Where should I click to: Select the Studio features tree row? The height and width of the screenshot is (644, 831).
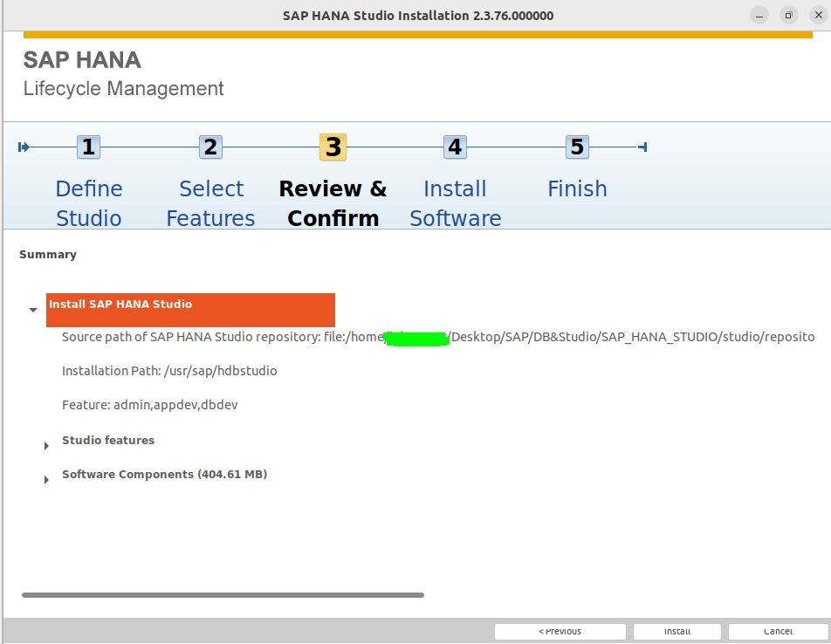tap(108, 440)
